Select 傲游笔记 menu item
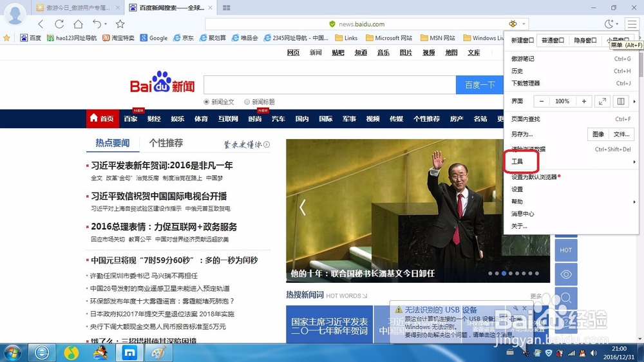Image resolution: width=644 pixels, height=362 pixels. pyautogui.click(x=571, y=59)
